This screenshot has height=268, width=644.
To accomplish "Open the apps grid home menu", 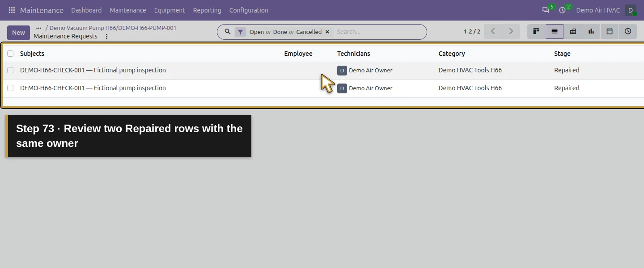I will click(12, 10).
